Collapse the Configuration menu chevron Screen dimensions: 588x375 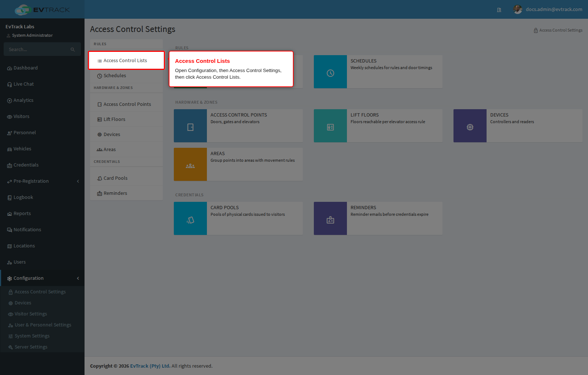[x=78, y=278]
